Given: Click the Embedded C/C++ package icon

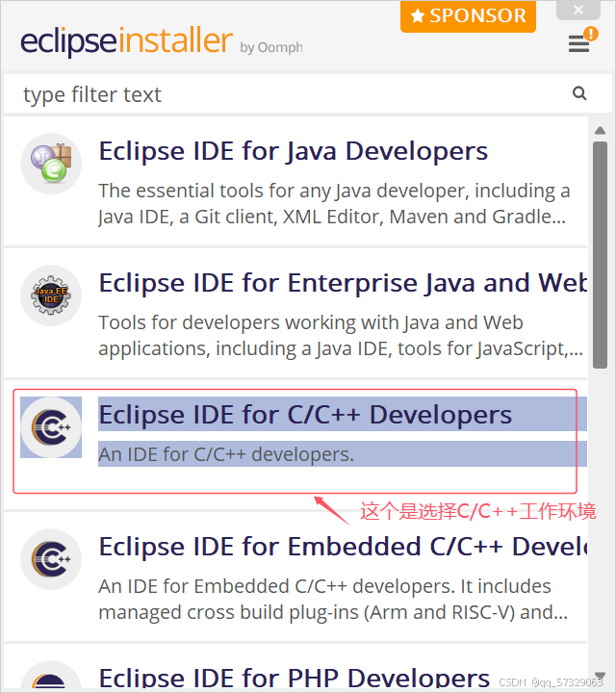Looking at the screenshot, I should [51, 559].
